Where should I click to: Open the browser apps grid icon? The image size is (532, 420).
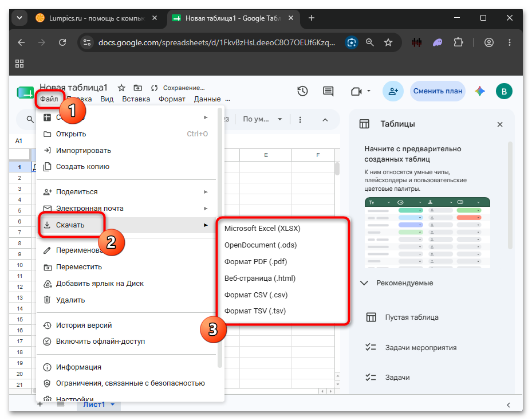pyautogui.click(x=19, y=64)
